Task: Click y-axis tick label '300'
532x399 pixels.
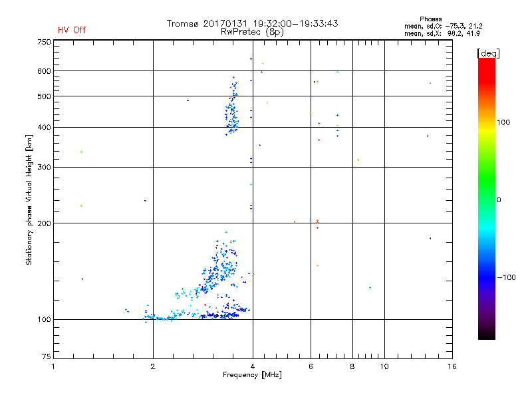Action: [44, 168]
